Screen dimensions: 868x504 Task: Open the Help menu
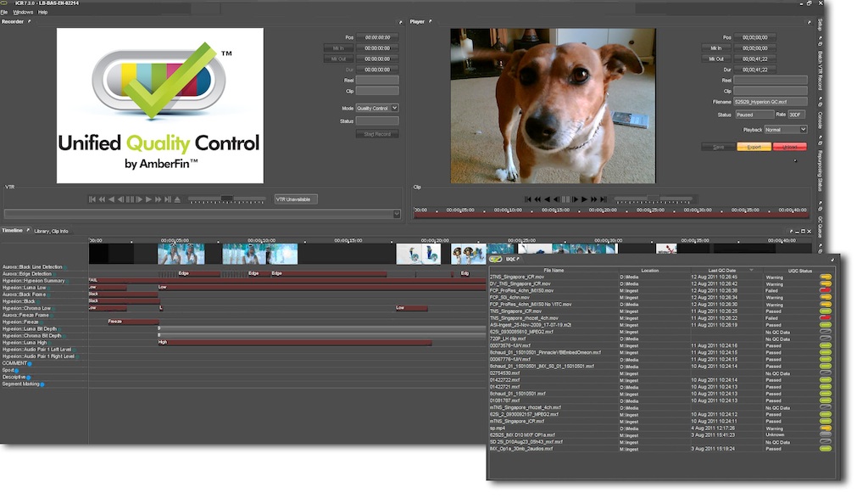pos(42,12)
